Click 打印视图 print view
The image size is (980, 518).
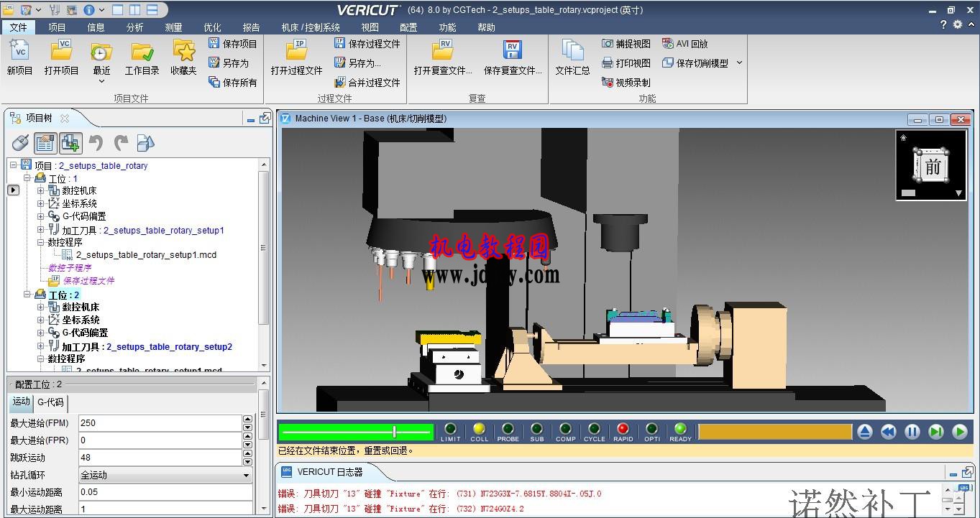pos(626,63)
